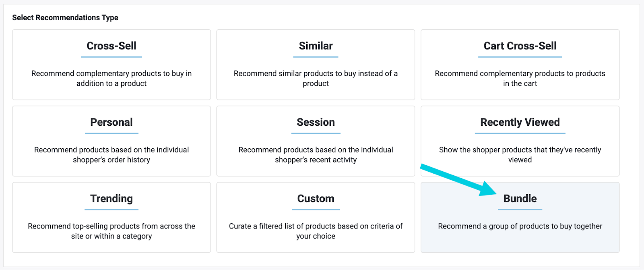The width and height of the screenshot is (644, 270).
Task: Select the Personal recommendations card
Action: click(111, 141)
